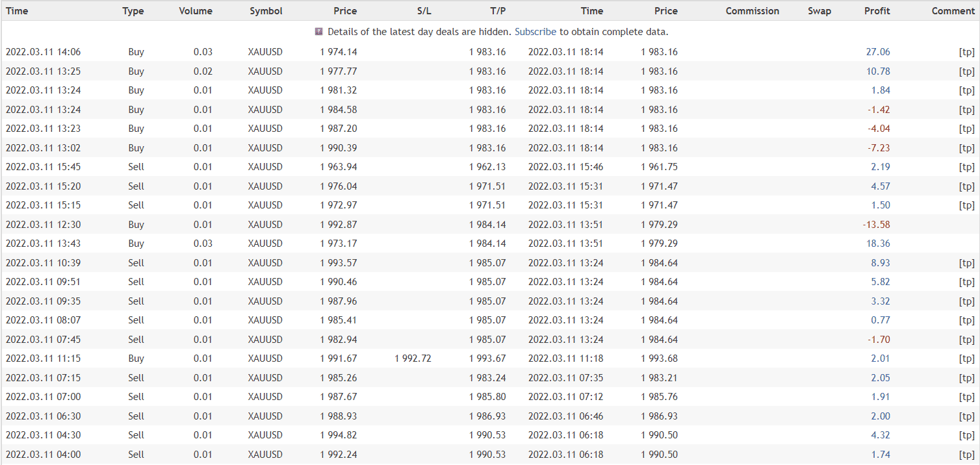Click loss value -13.58

coord(876,225)
